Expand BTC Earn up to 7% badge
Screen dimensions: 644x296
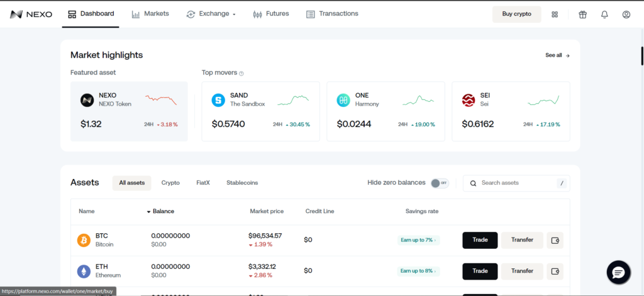tap(418, 240)
